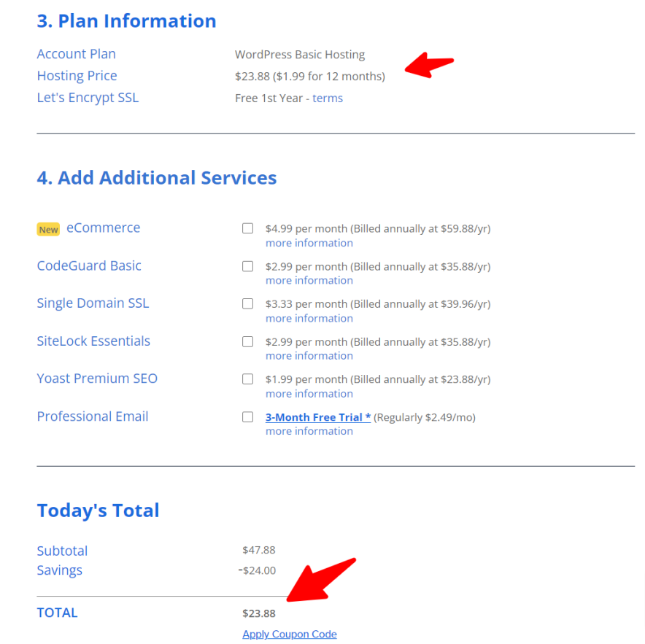This screenshot has width=645, height=644.
Task: Click the Yoast Premium SEO label
Action: pos(97,379)
